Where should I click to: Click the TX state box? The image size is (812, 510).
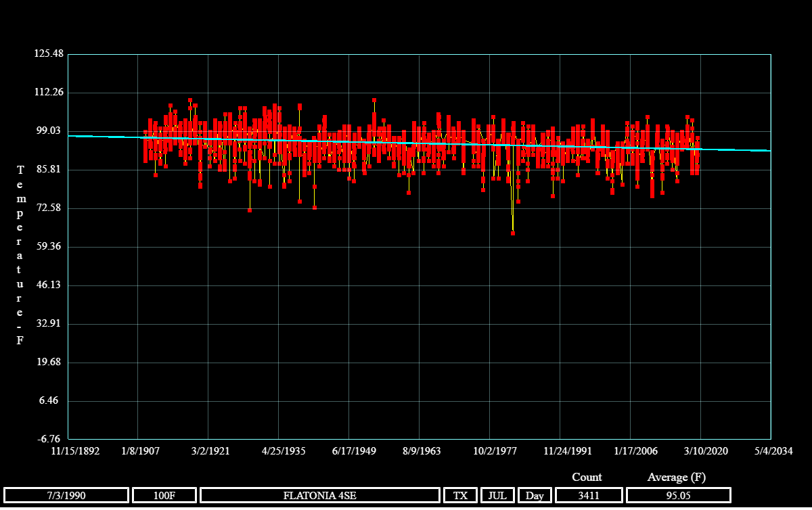click(x=461, y=495)
